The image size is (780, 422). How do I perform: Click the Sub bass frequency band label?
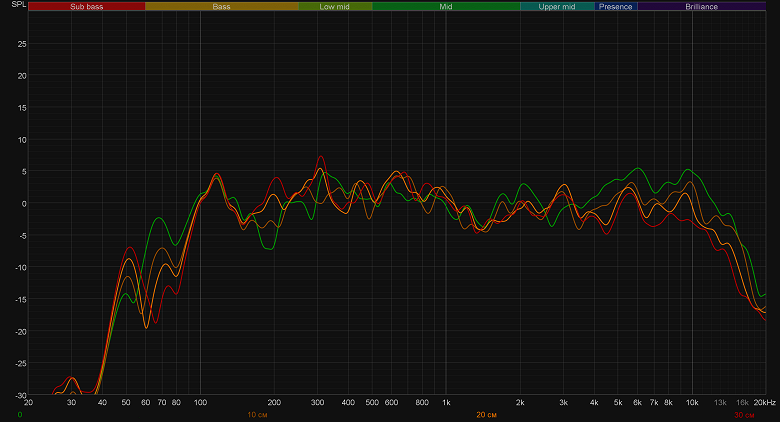(x=87, y=6)
